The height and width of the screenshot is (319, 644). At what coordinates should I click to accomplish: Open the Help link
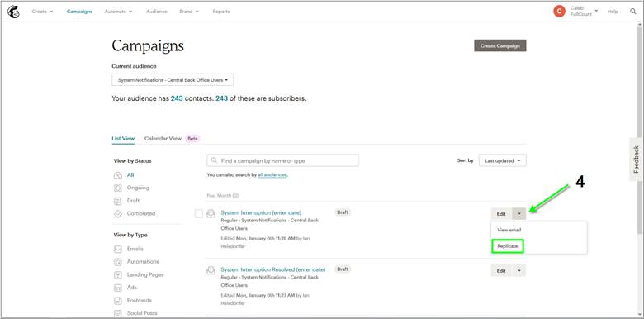(x=613, y=12)
